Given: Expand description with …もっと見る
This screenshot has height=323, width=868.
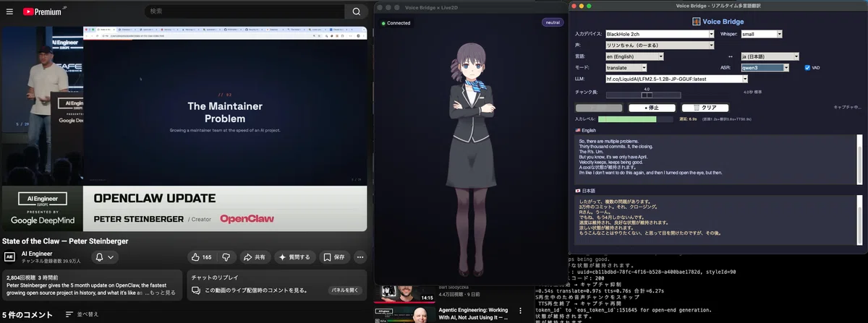Looking at the screenshot, I should click(x=161, y=293).
